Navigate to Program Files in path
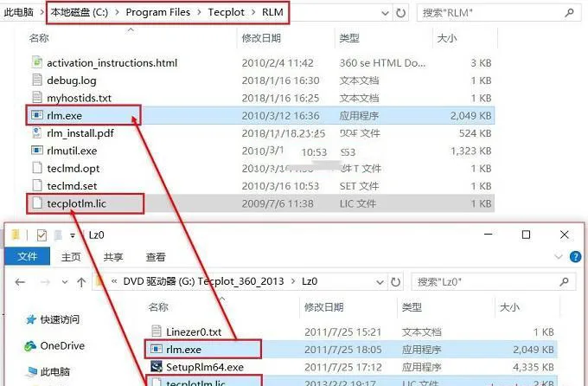 [x=158, y=12]
